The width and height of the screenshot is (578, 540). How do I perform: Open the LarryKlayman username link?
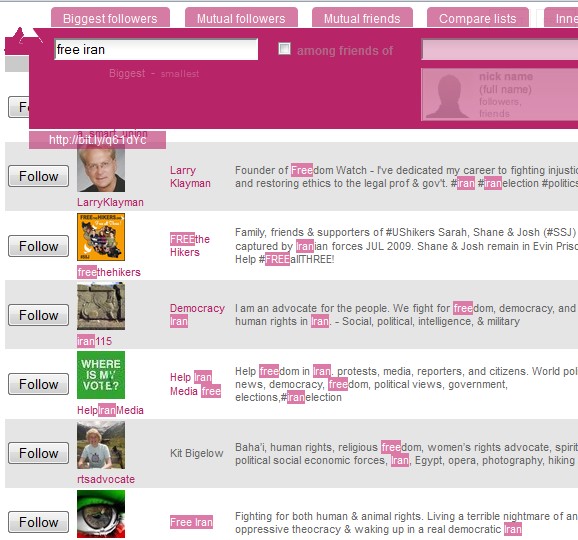point(110,202)
